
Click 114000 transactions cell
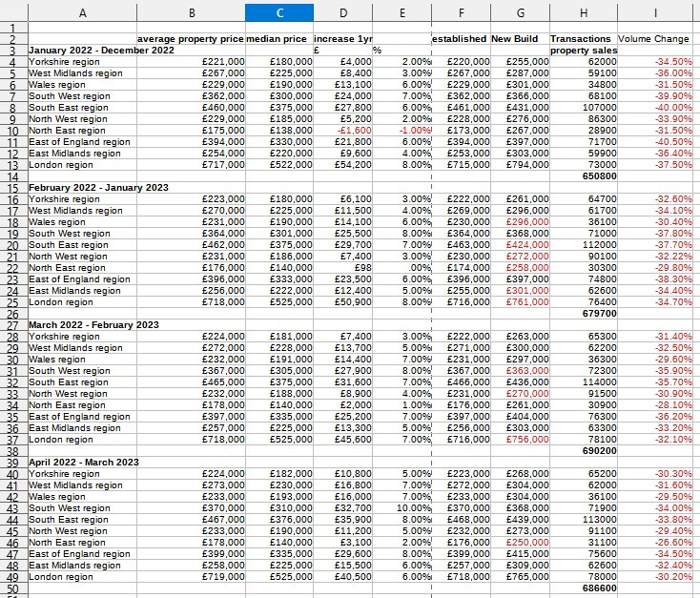(584, 382)
